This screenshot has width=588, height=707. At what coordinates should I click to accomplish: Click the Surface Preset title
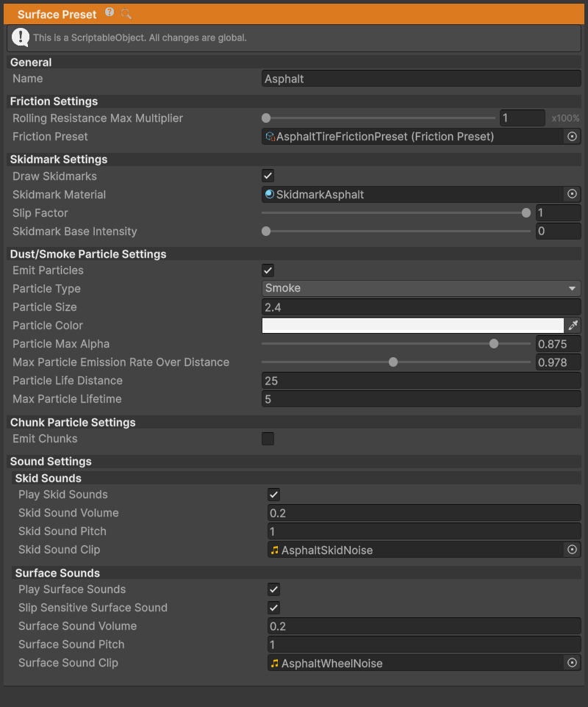pyautogui.click(x=57, y=15)
